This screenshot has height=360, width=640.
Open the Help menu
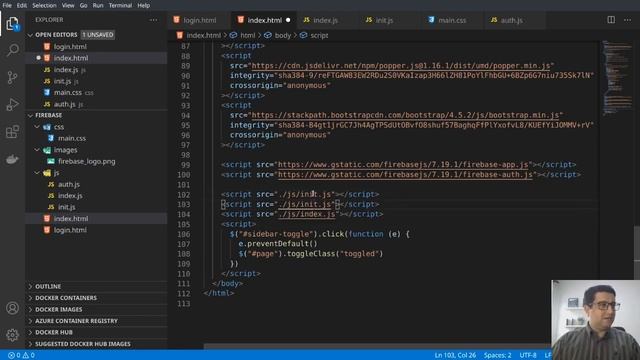[143, 5]
